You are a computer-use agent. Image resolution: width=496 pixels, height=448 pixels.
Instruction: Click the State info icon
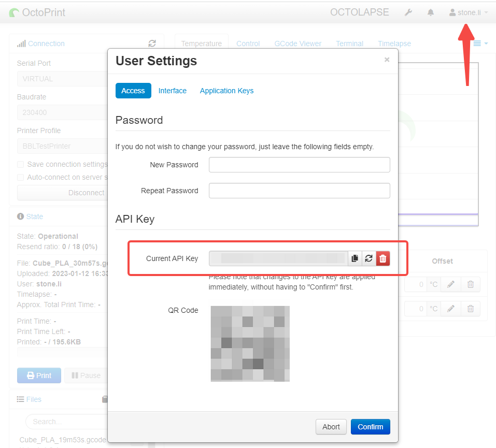21,216
